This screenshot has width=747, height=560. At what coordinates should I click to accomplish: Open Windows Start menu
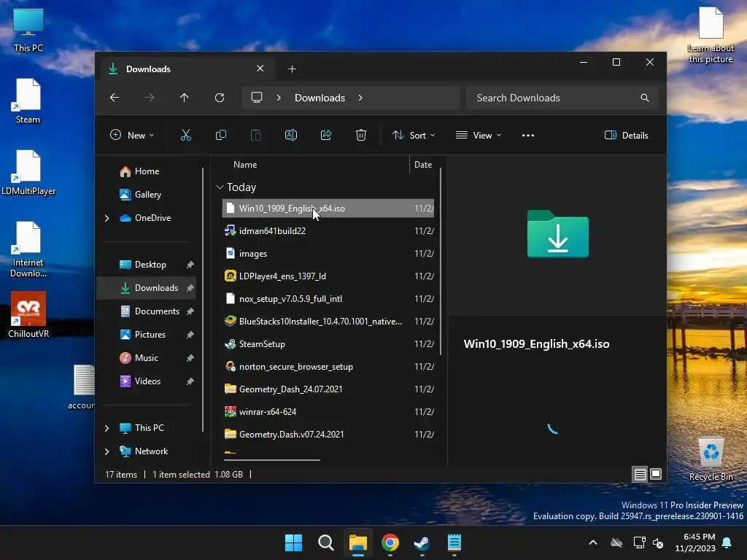293,542
